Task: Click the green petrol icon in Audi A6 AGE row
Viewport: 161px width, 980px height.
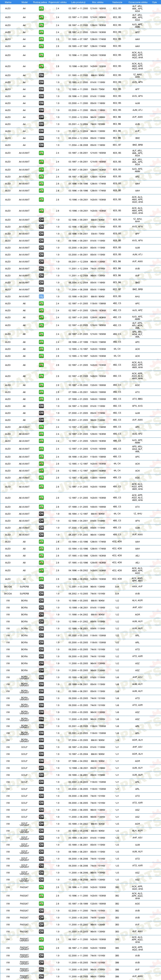Action: pyautogui.click(x=41, y=385)
